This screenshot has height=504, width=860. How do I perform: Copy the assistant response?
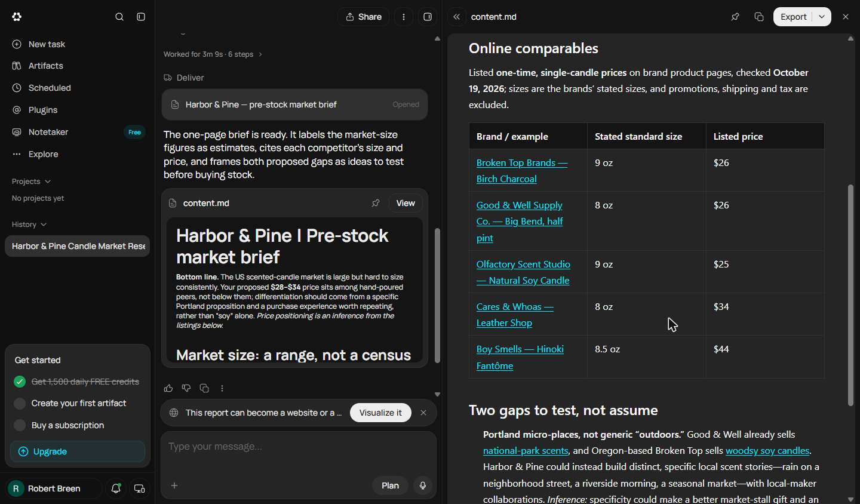coord(204,388)
